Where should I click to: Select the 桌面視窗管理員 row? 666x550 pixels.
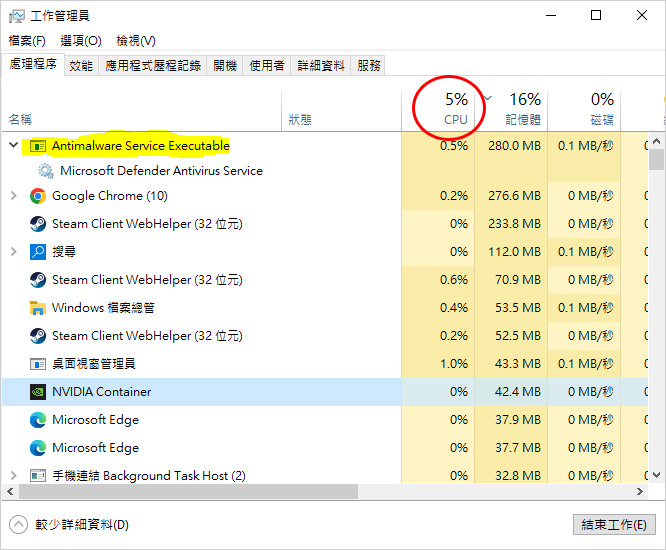click(x=325, y=364)
